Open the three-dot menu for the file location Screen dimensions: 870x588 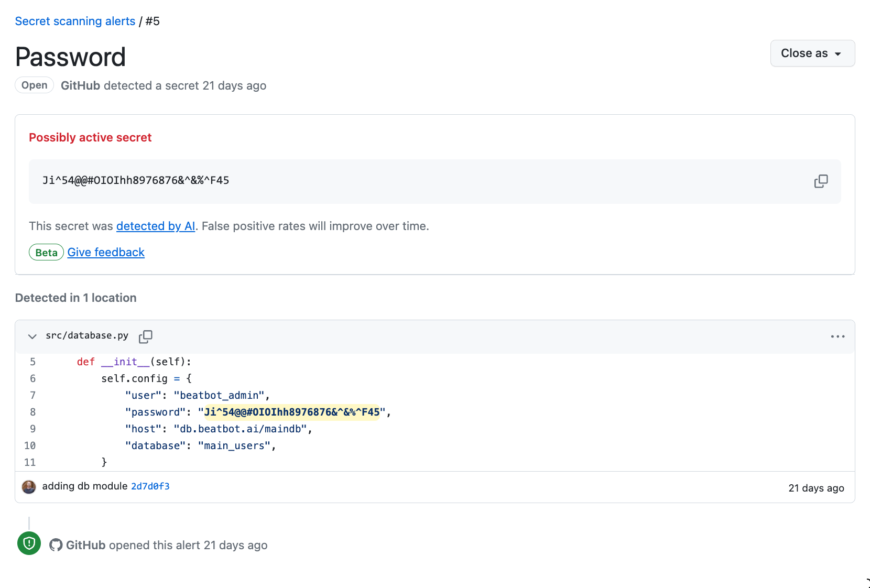838,336
